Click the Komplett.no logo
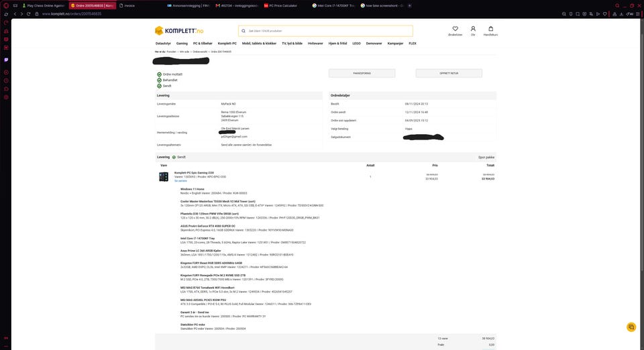Screen dimensions: 644x350 click(179, 31)
